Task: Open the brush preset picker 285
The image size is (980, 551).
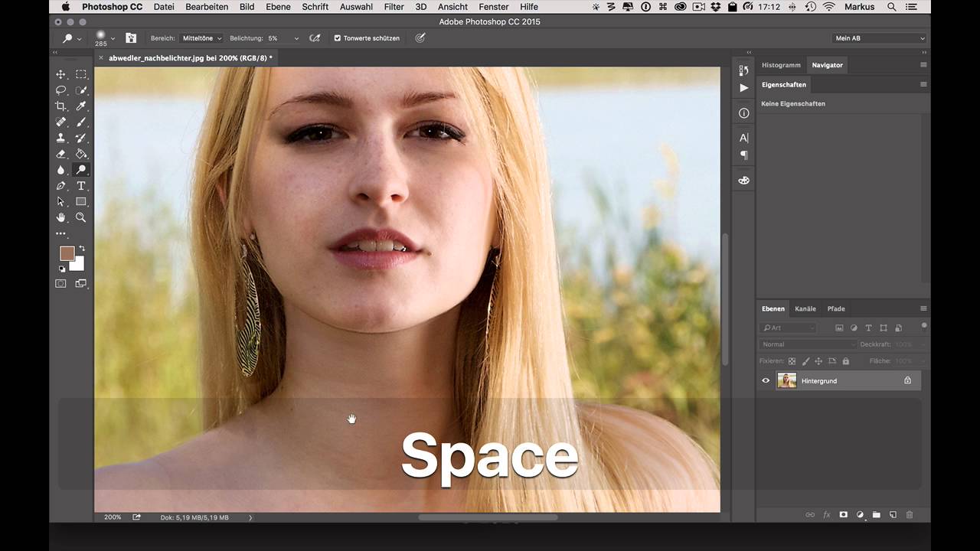Action: 105,38
